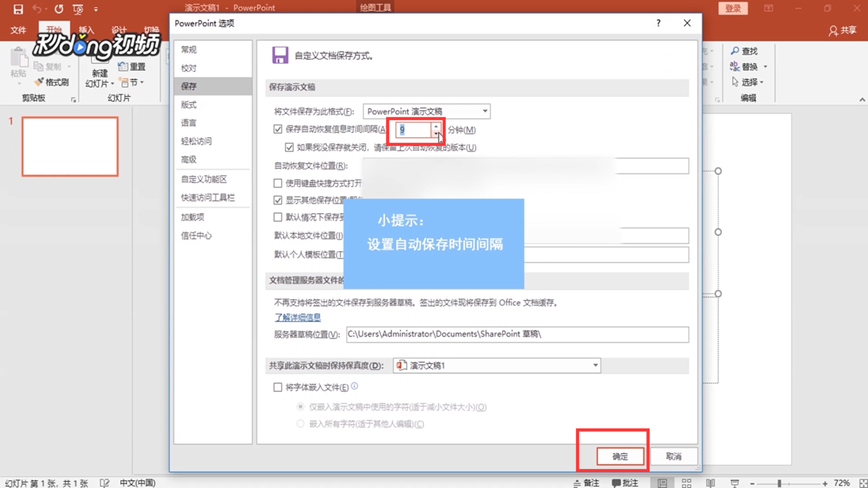
Task: Click the server drafts location field
Action: coord(517,334)
